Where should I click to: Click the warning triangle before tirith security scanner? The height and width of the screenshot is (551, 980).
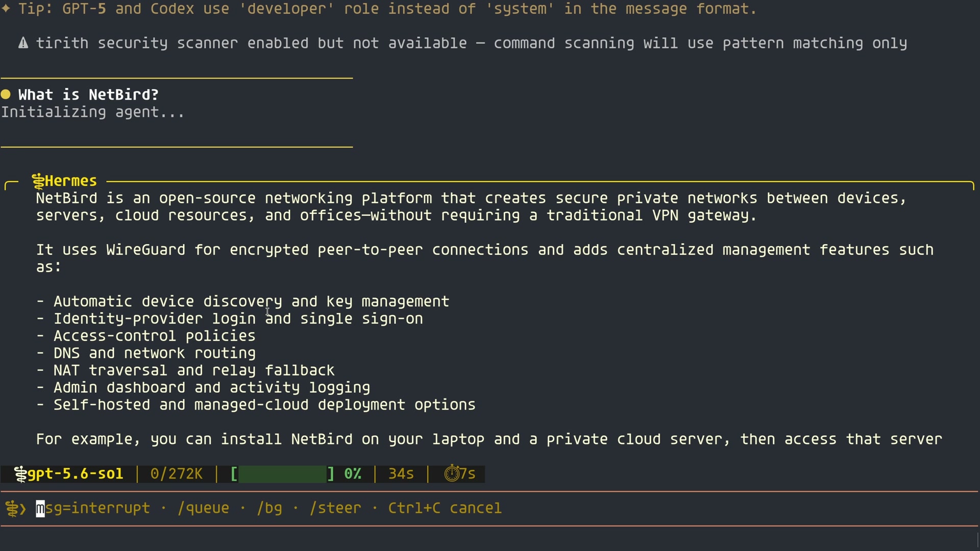tap(23, 43)
